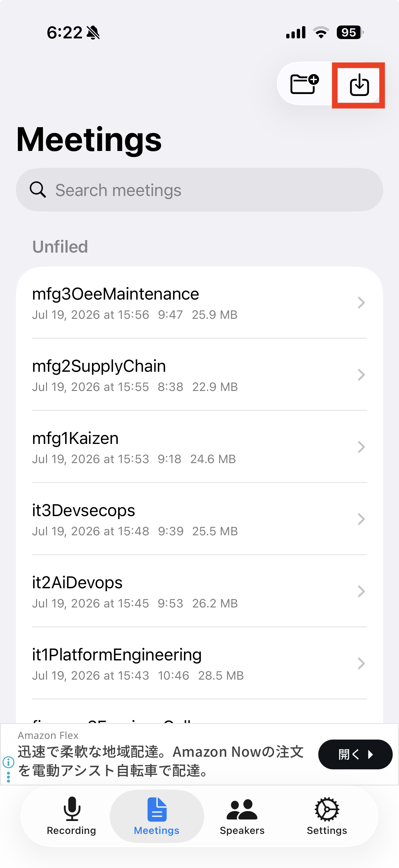Open it3Devsecops chevron arrow
This screenshot has height=868, width=399.
361,519
